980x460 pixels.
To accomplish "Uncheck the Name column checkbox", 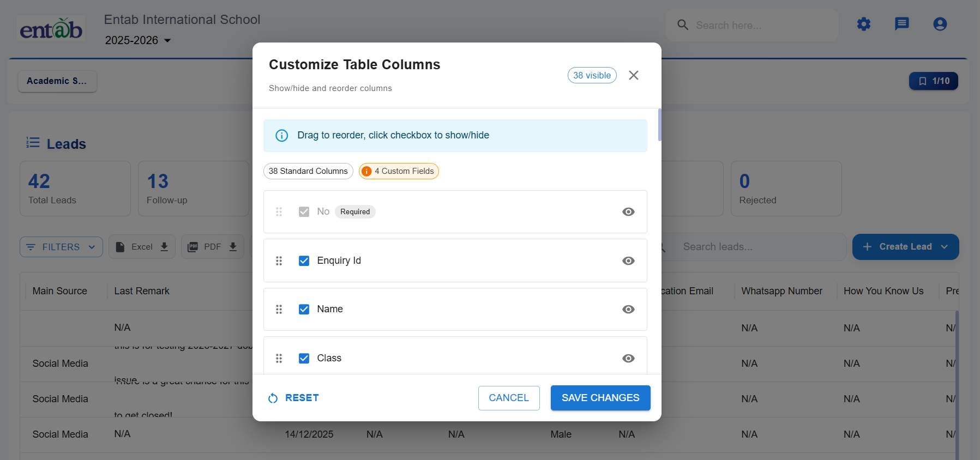I will pos(304,309).
